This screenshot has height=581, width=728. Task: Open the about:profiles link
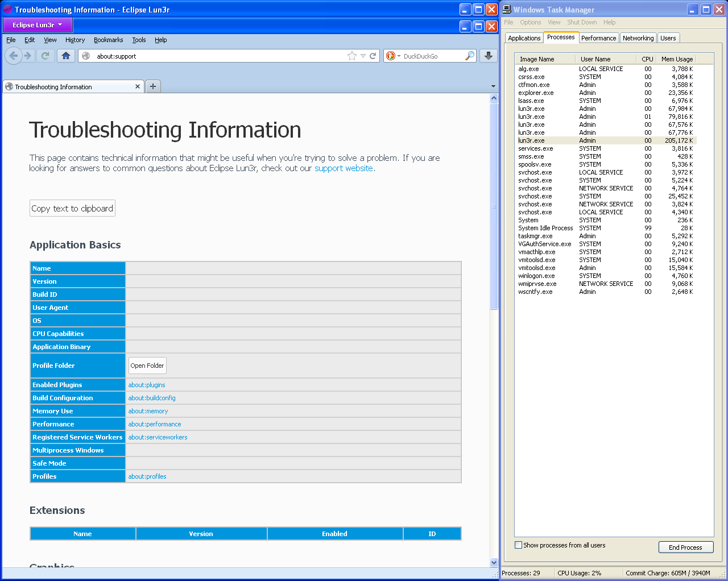pyautogui.click(x=147, y=476)
